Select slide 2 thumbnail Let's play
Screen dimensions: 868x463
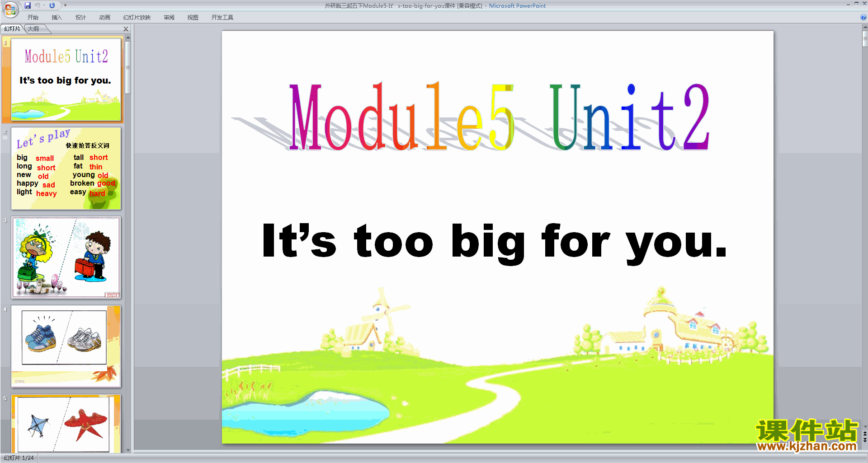[66, 168]
